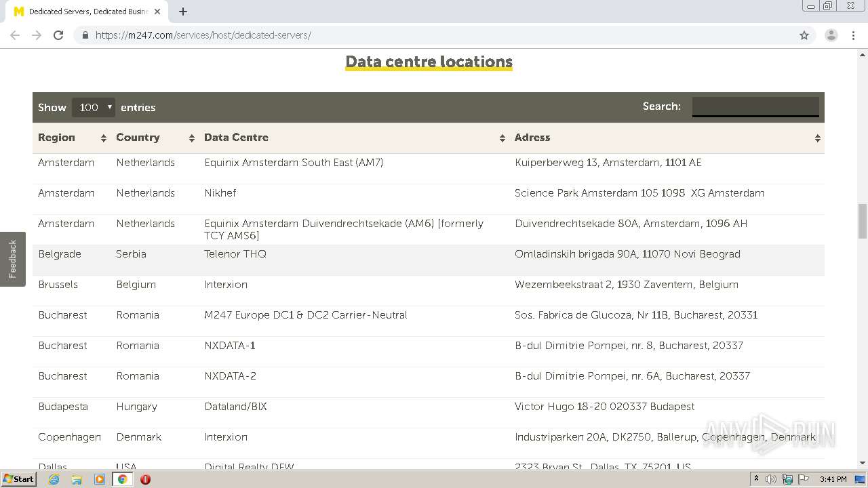Go forward in browser history
The width and height of the screenshot is (868, 488).
37,35
